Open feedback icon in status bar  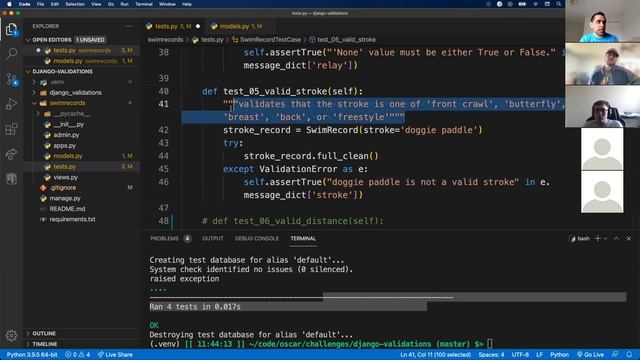(615, 354)
